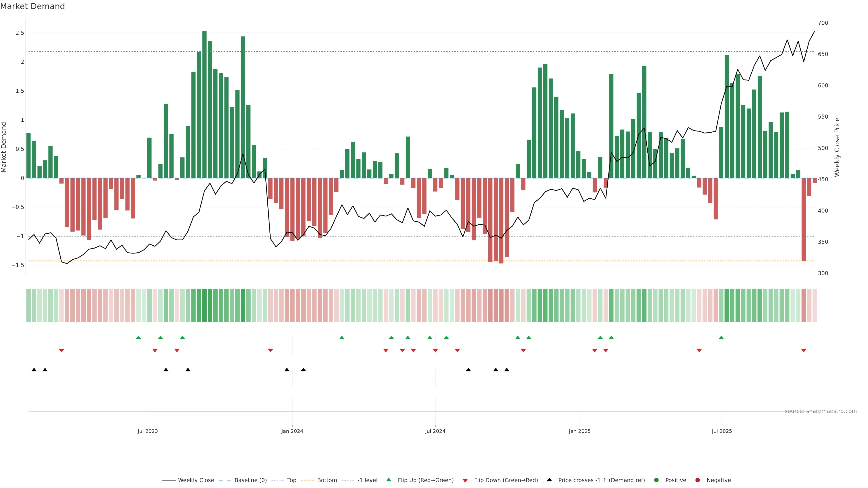Click the green Positive legend circle icon
Viewport: 868px width, 488px height.
pyautogui.click(x=656, y=480)
